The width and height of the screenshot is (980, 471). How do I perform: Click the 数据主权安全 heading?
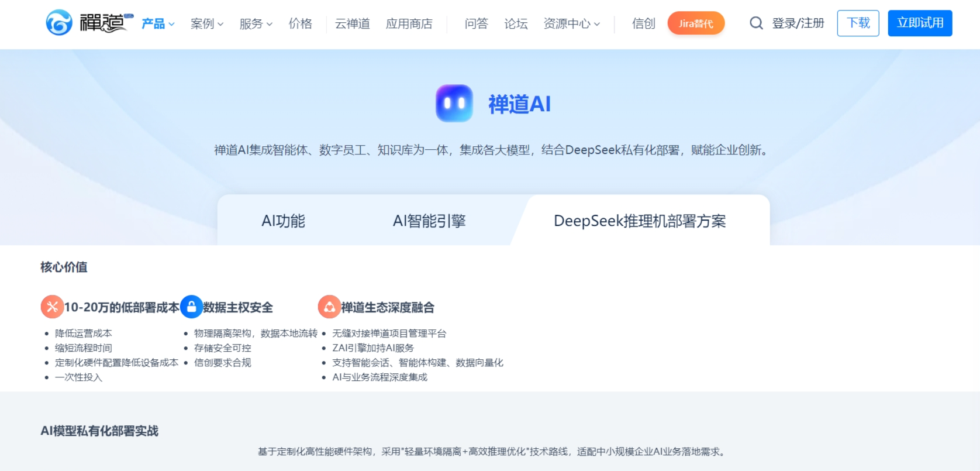click(x=238, y=307)
